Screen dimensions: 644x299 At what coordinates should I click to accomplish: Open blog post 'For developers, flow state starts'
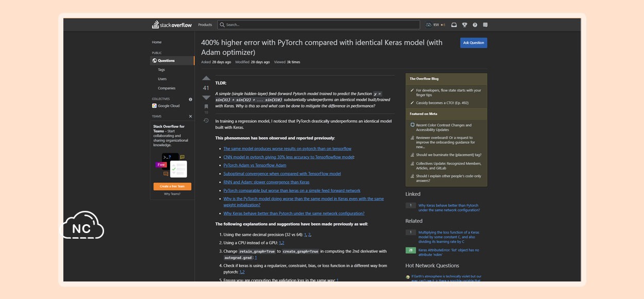pos(448,93)
